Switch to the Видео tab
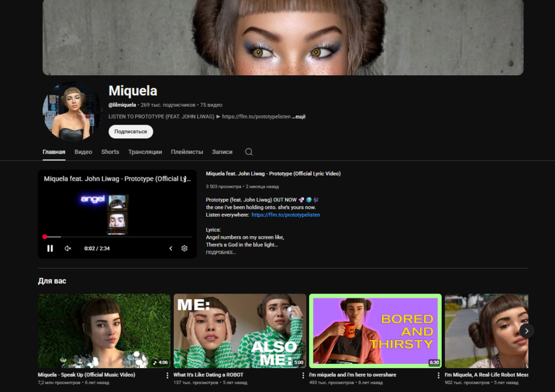The width and height of the screenshot is (555, 392). [x=83, y=152]
